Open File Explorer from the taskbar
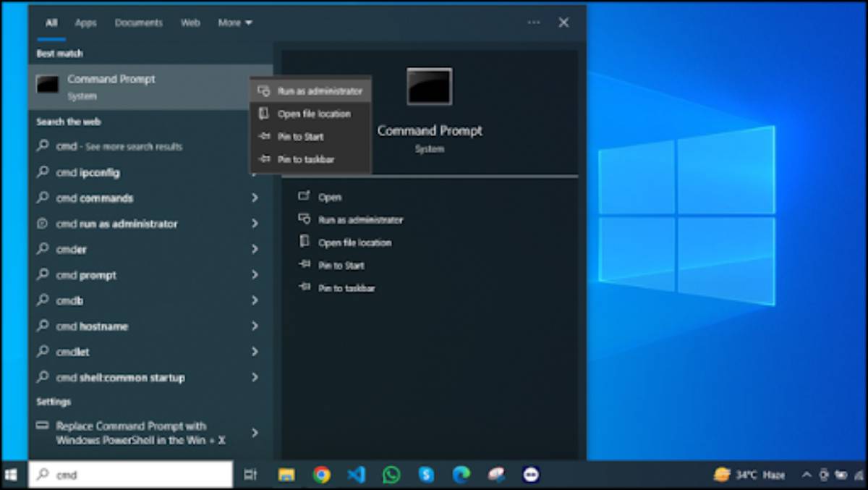 coord(287,475)
